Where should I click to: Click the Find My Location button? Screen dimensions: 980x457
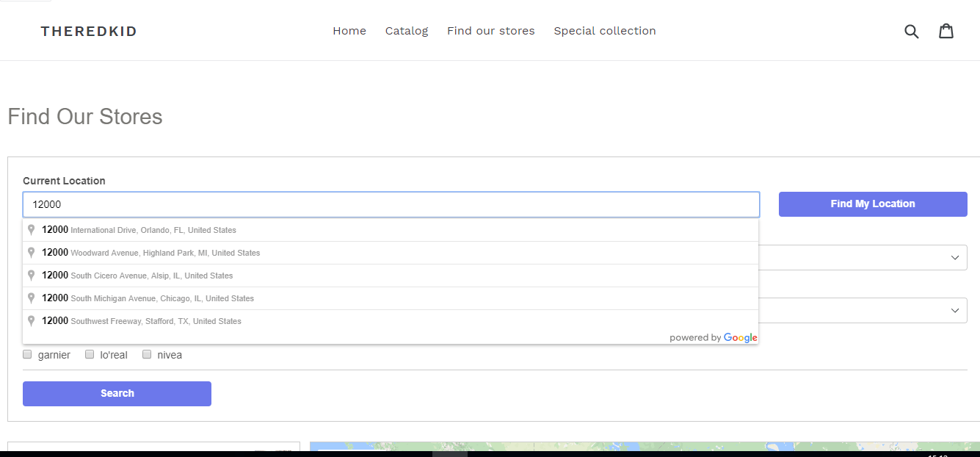(x=873, y=204)
